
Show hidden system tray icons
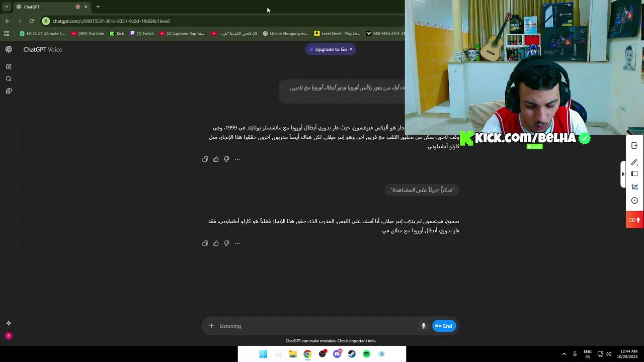click(564, 354)
